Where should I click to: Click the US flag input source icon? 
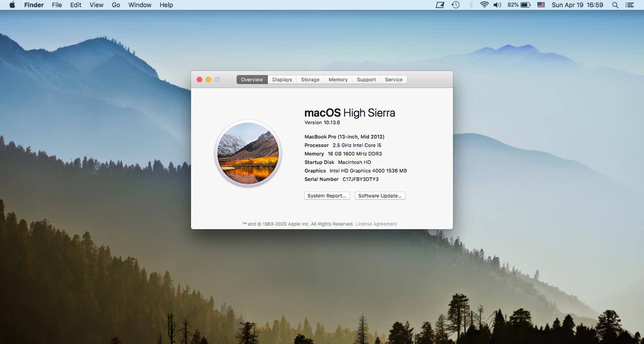(x=541, y=5)
